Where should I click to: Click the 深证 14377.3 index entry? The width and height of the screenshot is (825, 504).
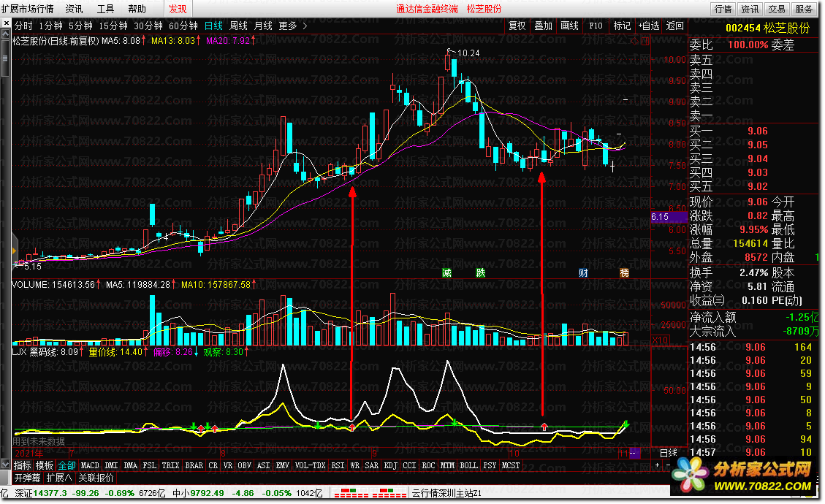tap(41, 494)
